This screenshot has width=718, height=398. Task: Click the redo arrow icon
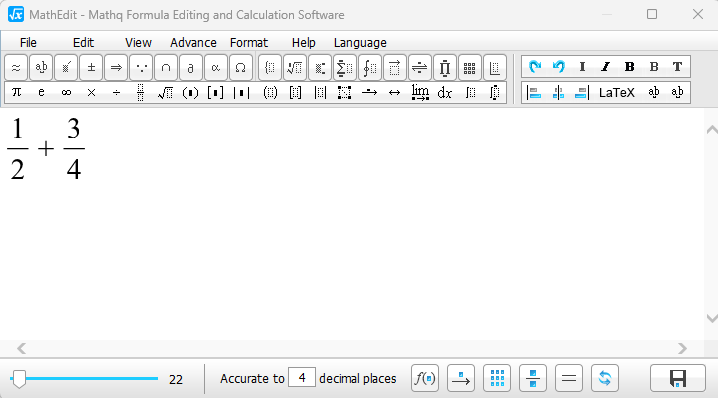(x=535, y=66)
